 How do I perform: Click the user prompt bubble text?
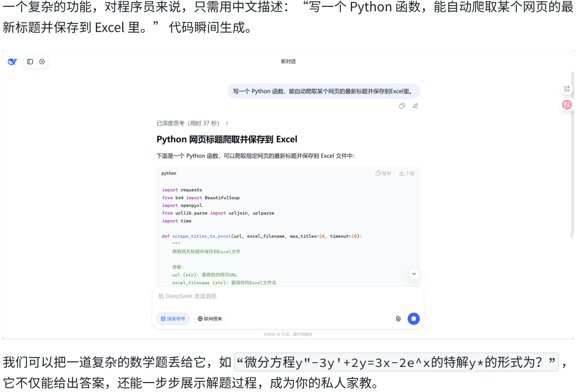(324, 91)
